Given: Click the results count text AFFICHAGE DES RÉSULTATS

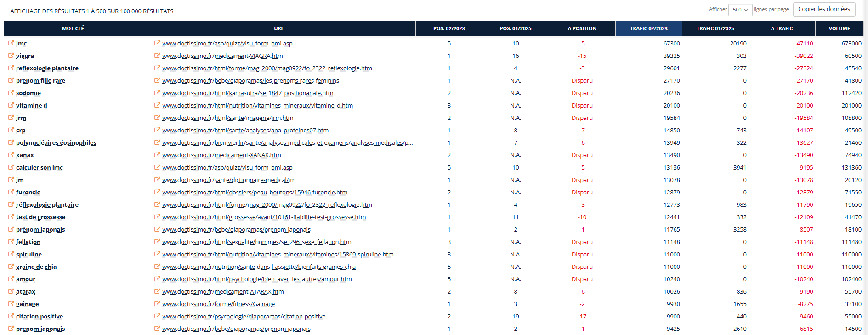Looking at the screenshot, I should (x=92, y=11).
